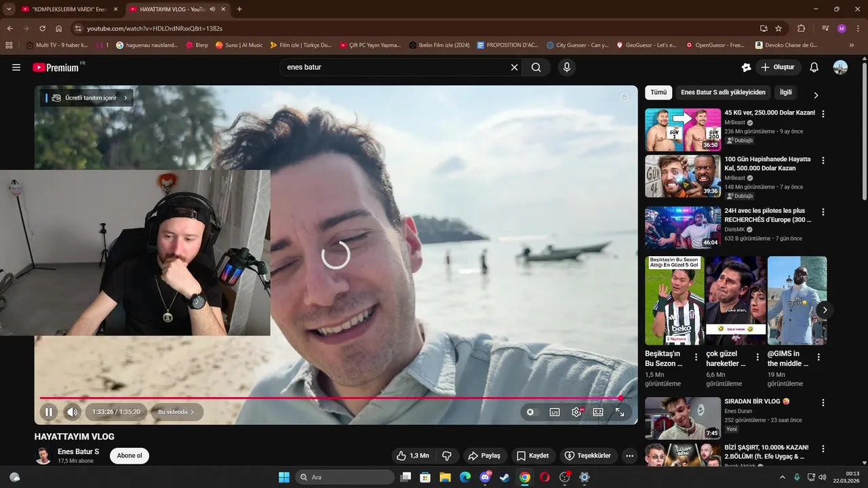Image resolution: width=868 pixels, height=488 pixels.
Task: Select the 'Tümü' filter chip
Action: pyautogui.click(x=658, y=92)
